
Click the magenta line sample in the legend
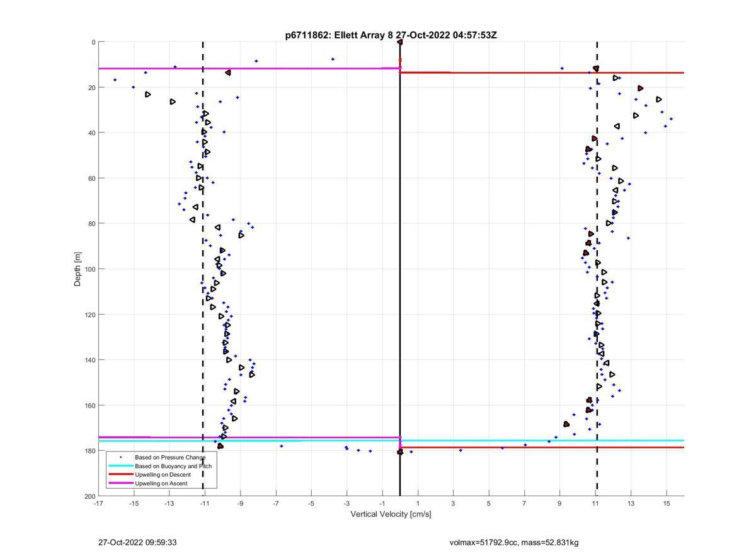tap(120, 484)
